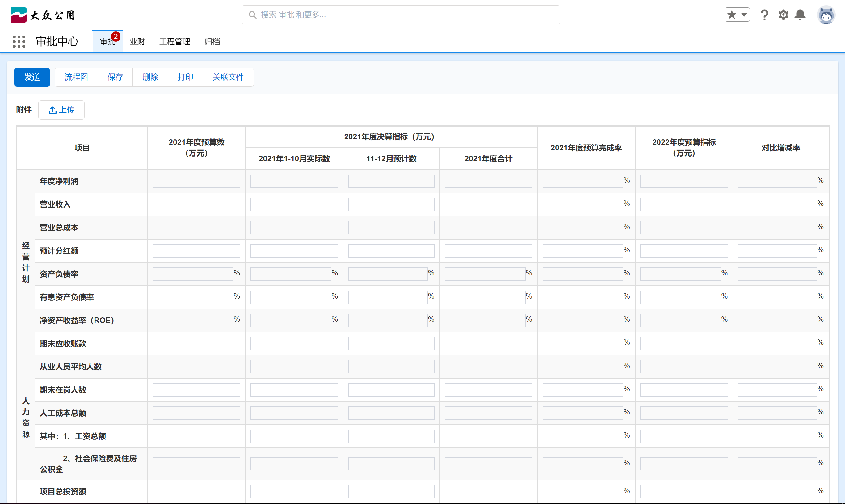Image resolution: width=845 pixels, height=504 pixels.
Task: Select the 净资产收益率（ROE）row label
Action: 77,320
